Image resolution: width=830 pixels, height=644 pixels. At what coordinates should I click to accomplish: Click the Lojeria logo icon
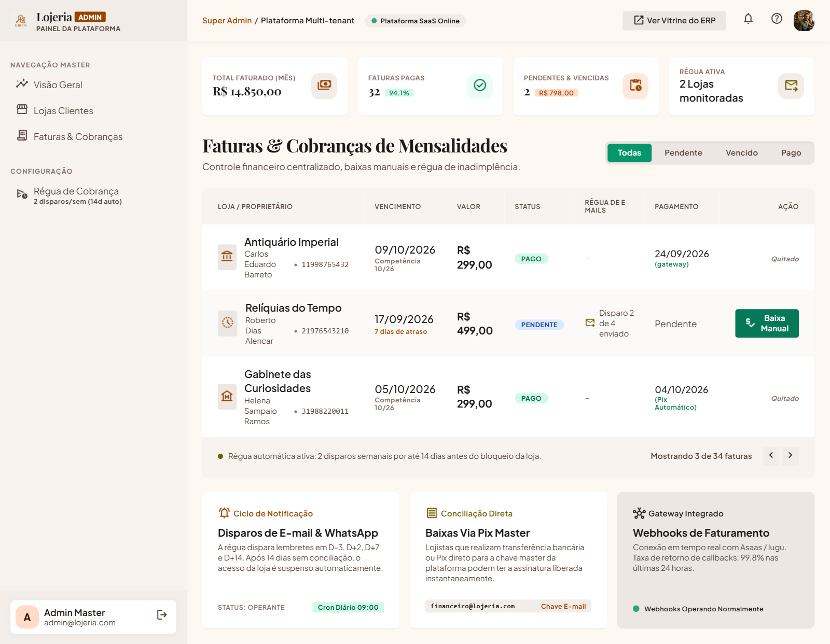(x=21, y=21)
